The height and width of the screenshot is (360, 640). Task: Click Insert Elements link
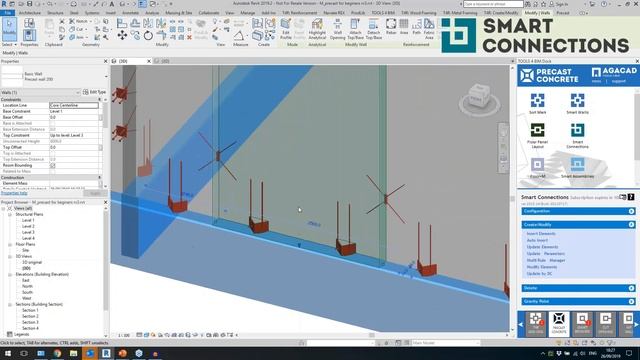pyautogui.click(x=541, y=233)
